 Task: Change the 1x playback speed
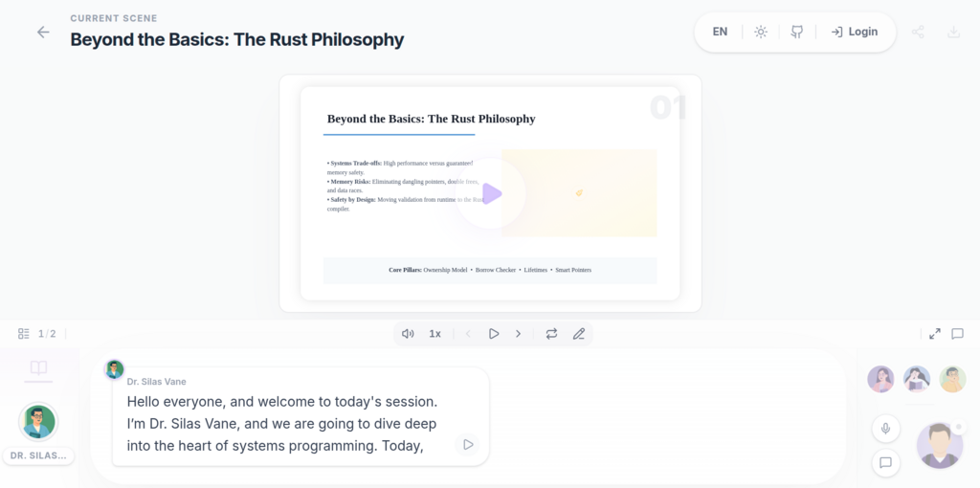[x=434, y=334]
